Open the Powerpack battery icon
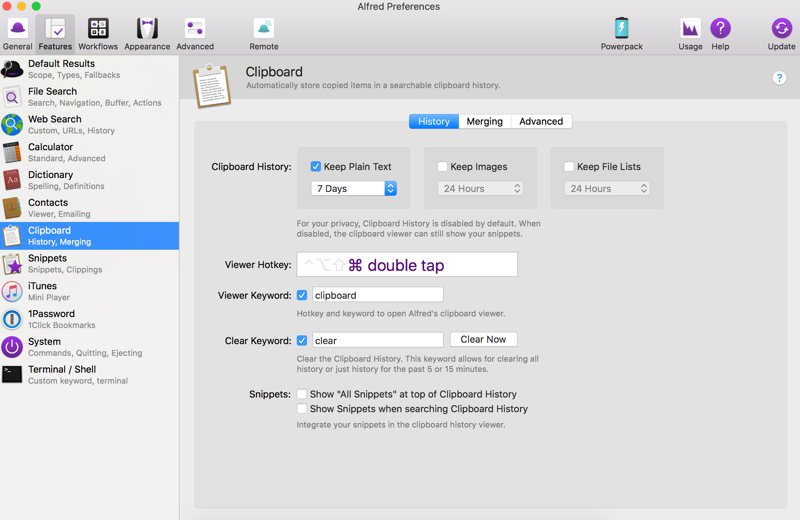 click(x=621, y=29)
